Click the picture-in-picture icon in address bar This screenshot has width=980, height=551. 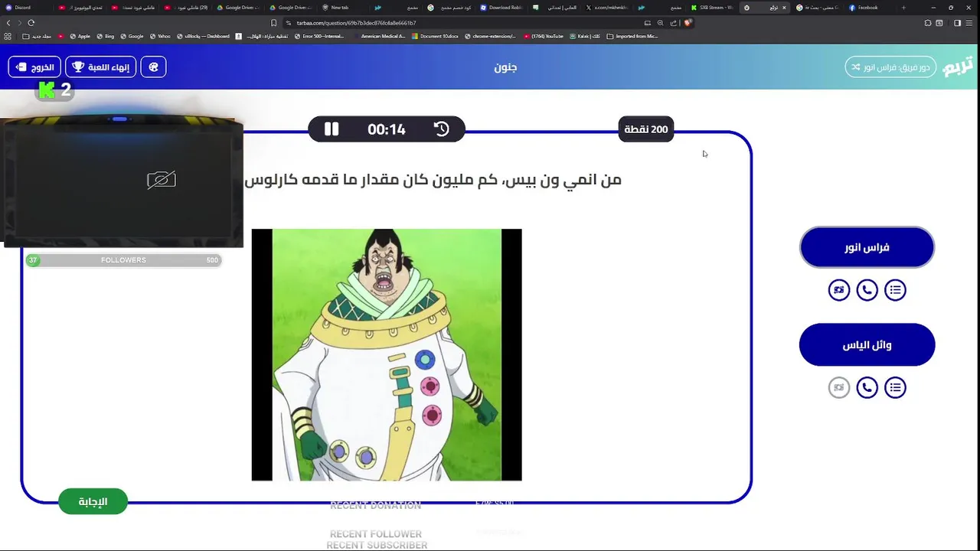(x=648, y=23)
